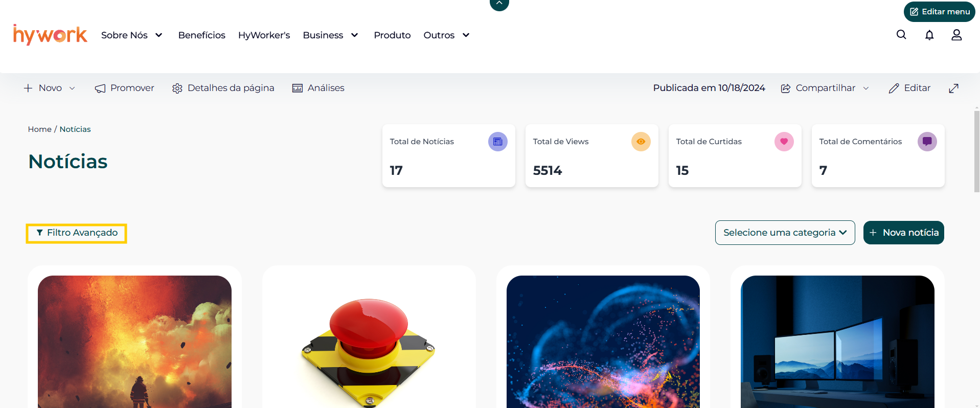Click the Total de Comentários chat icon
Image resolution: width=980 pixels, height=408 pixels.
coord(927,142)
